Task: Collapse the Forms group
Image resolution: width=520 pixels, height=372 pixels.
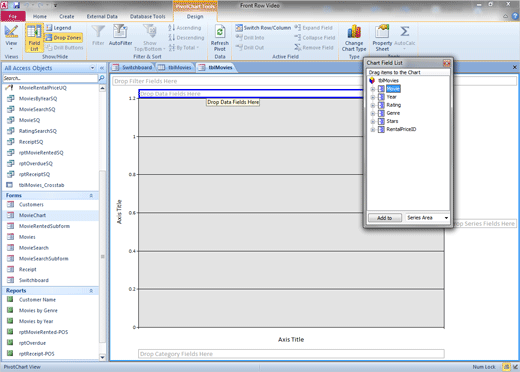Action: 91,196
